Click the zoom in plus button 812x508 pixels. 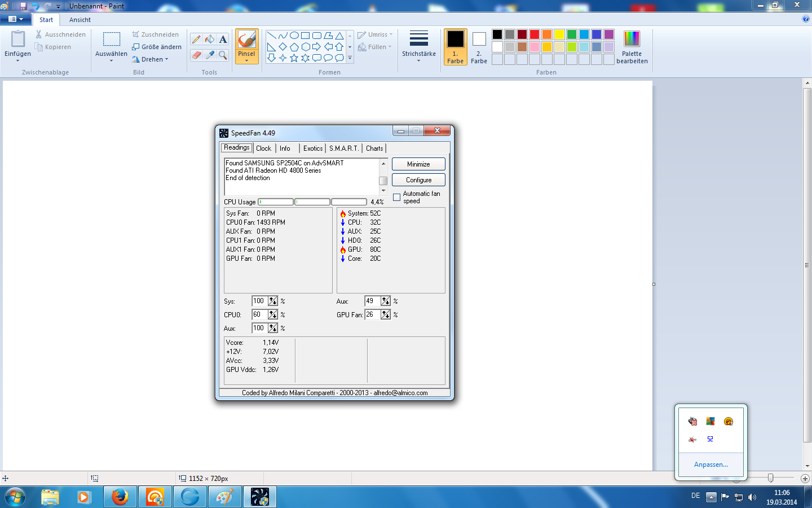[805, 478]
